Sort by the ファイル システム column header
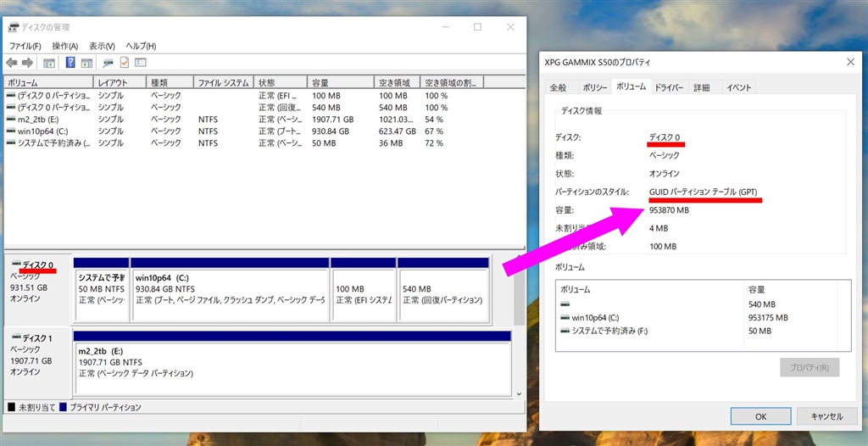Image resolution: width=868 pixels, height=446 pixels. [x=224, y=82]
